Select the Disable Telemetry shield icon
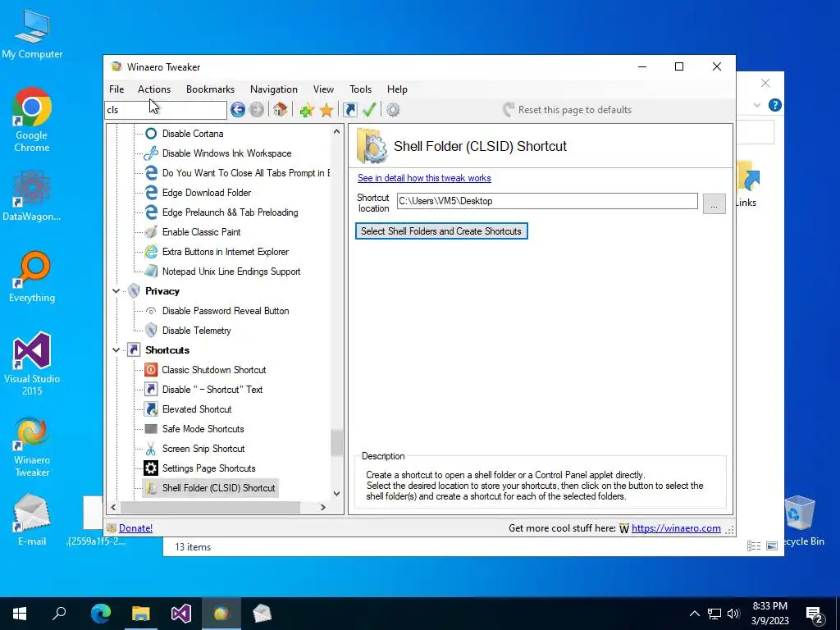 [x=152, y=331]
